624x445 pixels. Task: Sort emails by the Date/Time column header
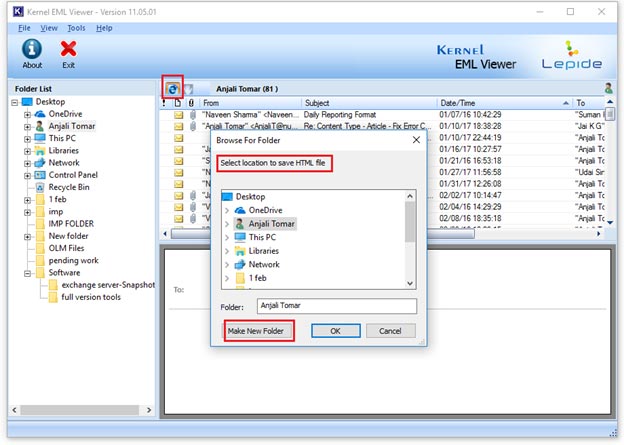tap(504, 103)
